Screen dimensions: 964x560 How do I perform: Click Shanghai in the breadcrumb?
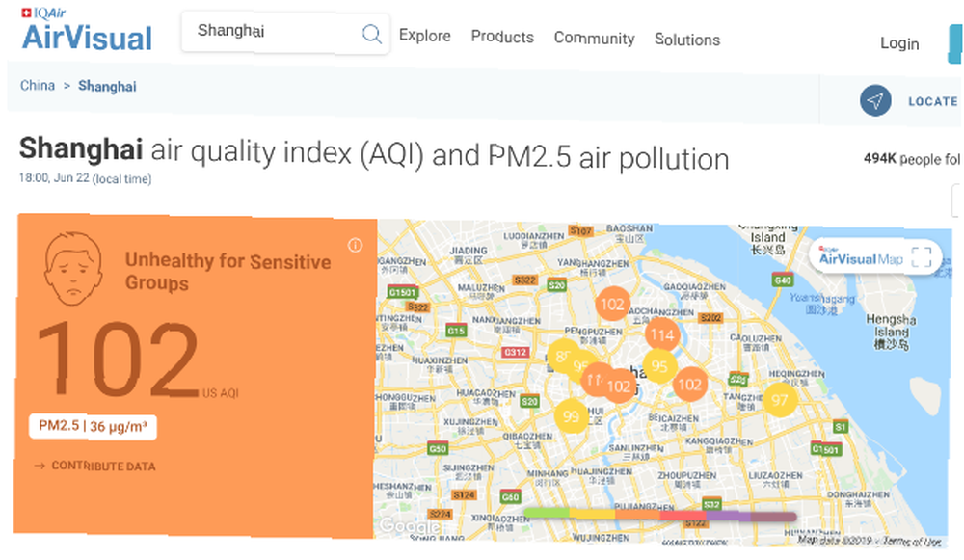107,86
